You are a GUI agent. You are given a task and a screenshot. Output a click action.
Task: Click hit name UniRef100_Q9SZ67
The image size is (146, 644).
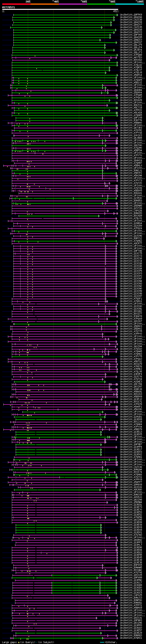point(131,321)
